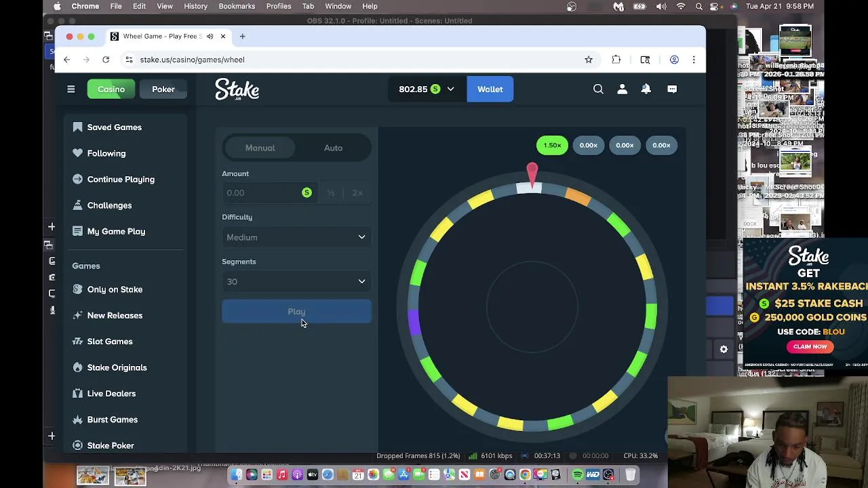Open the chat bubble icon
The image size is (868, 488).
pos(672,89)
